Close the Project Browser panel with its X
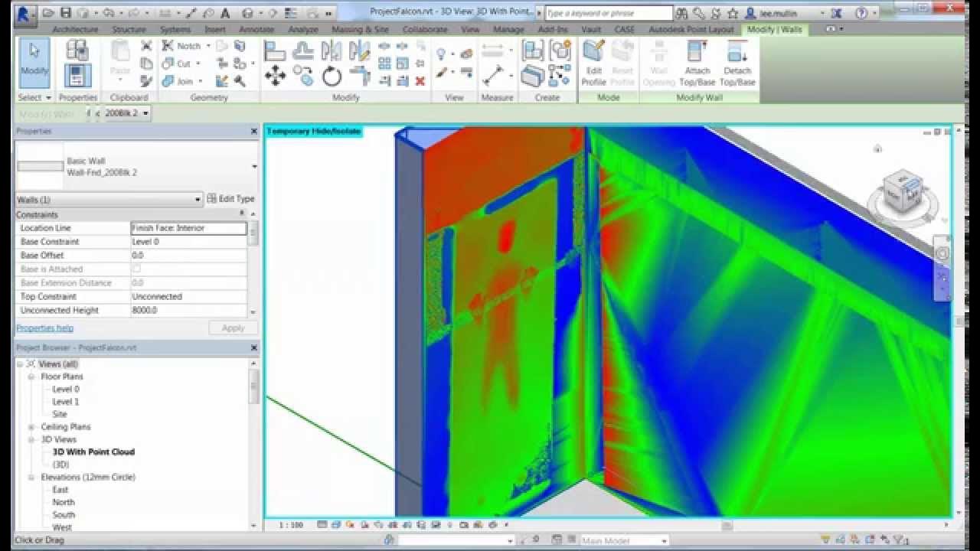Image resolution: width=980 pixels, height=551 pixels. click(254, 347)
